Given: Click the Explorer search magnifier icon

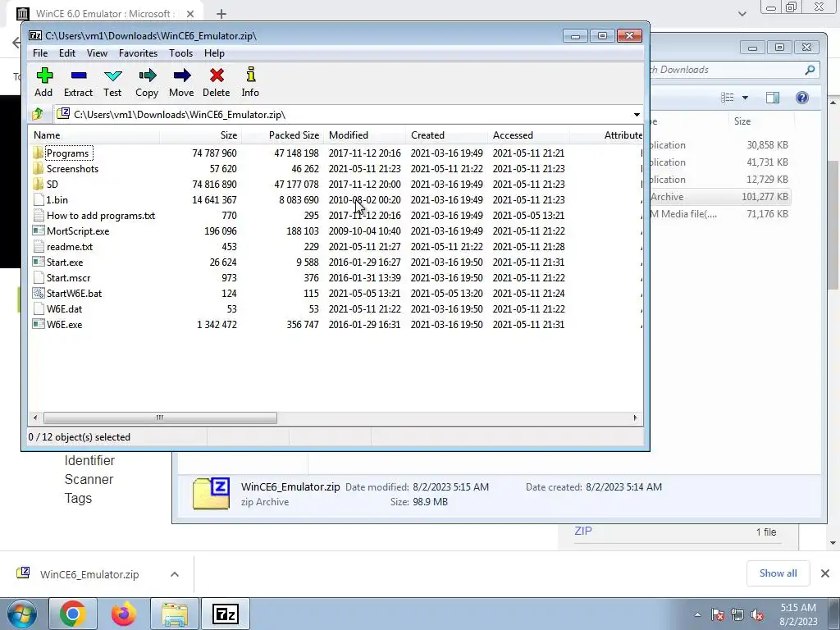Looking at the screenshot, I should (x=810, y=70).
